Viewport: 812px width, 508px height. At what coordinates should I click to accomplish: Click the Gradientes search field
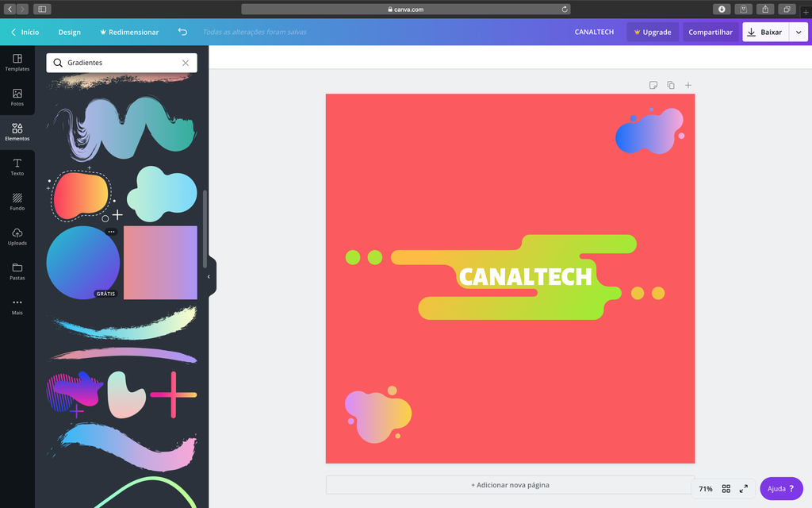[x=121, y=63]
